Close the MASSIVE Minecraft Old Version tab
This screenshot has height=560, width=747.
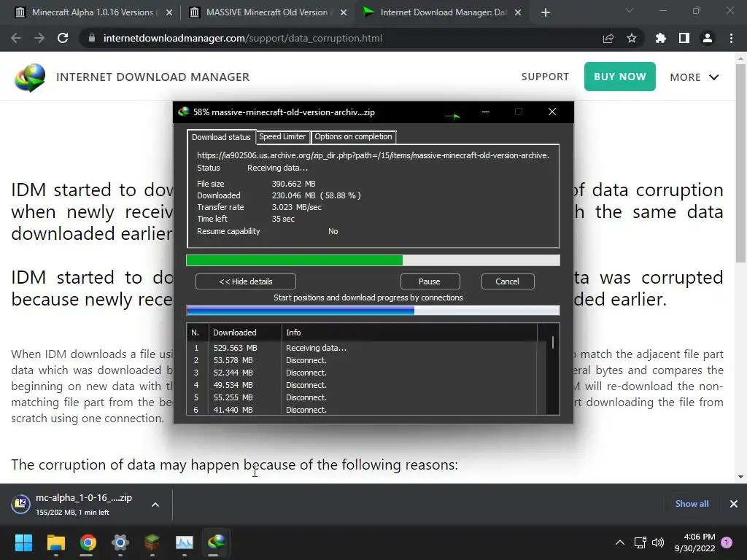[x=344, y=13]
